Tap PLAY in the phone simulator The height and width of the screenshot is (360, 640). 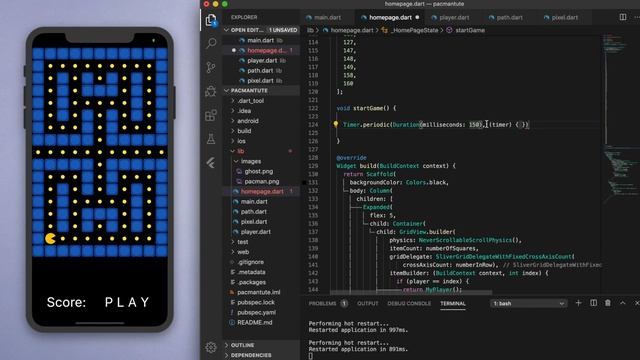(x=127, y=302)
